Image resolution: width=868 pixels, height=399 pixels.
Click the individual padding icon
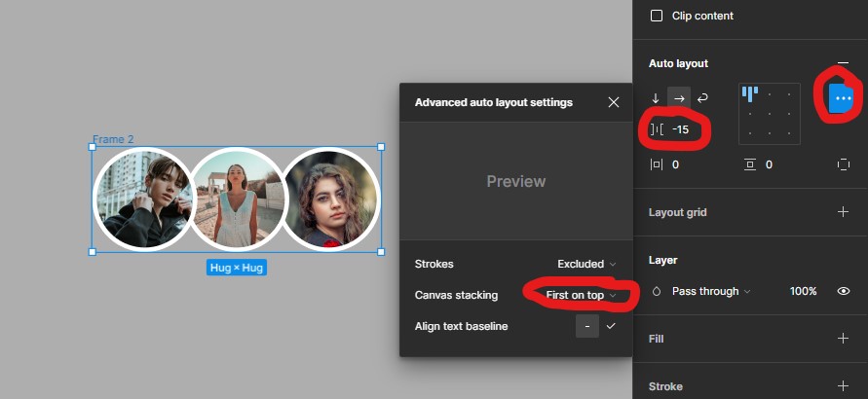click(x=843, y=164)
